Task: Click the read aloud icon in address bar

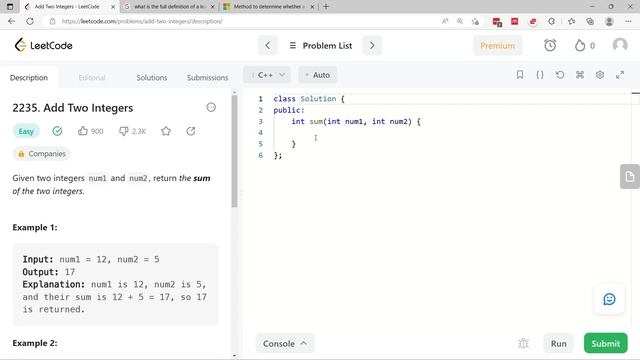Action: [x=445, y=21]
